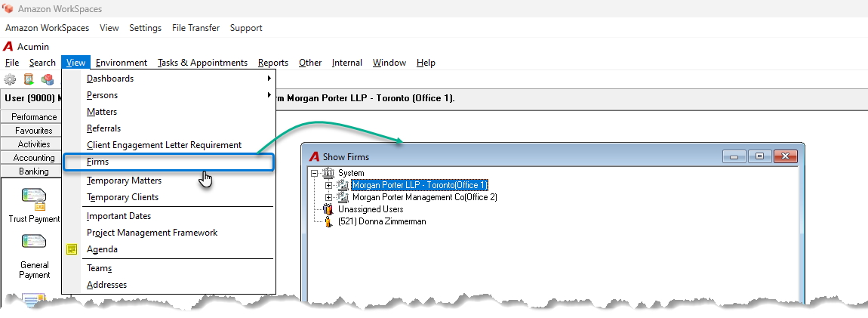Select (521) Donna Zimmerman row
Screen dimensions: 868x318
[x=382, y=221]
